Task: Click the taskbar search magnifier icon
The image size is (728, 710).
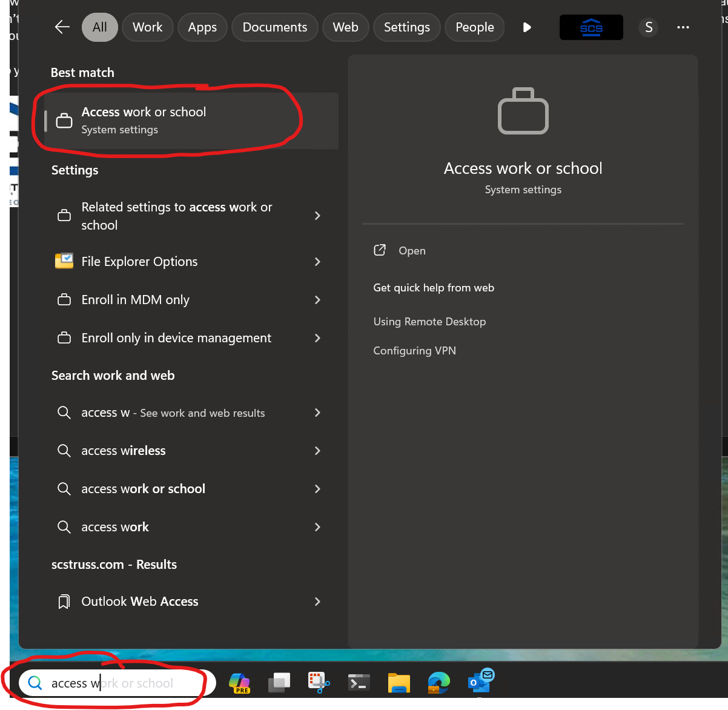Action: coord(35,683)
